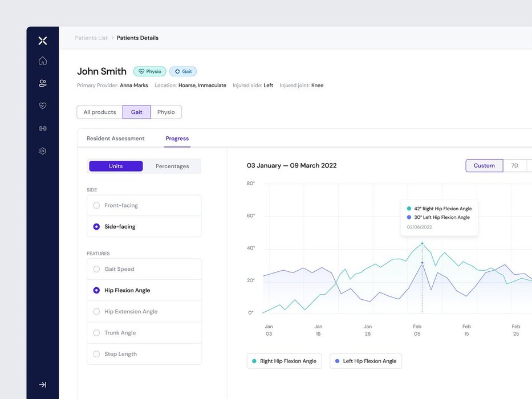
Task: Switch to Percentages view
Action: 172,166
